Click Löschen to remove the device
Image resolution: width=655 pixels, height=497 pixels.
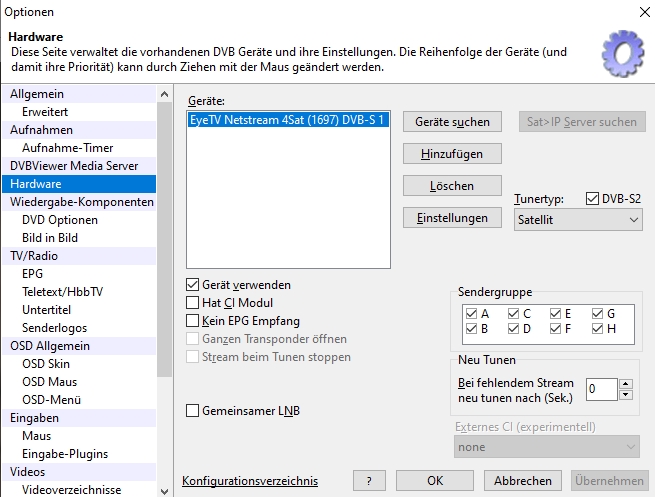point(451,186)
